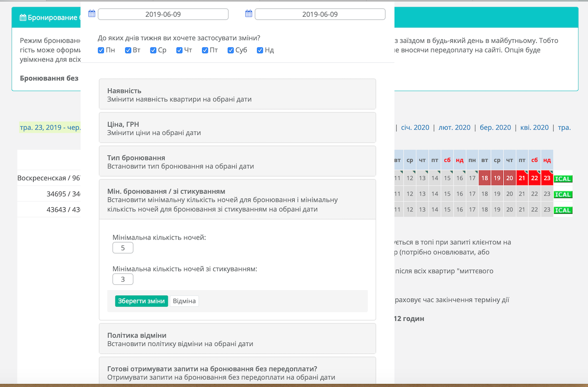Select red date cell 18 in first row
This screenshot has height=387, width=588.
coord(485,178)
